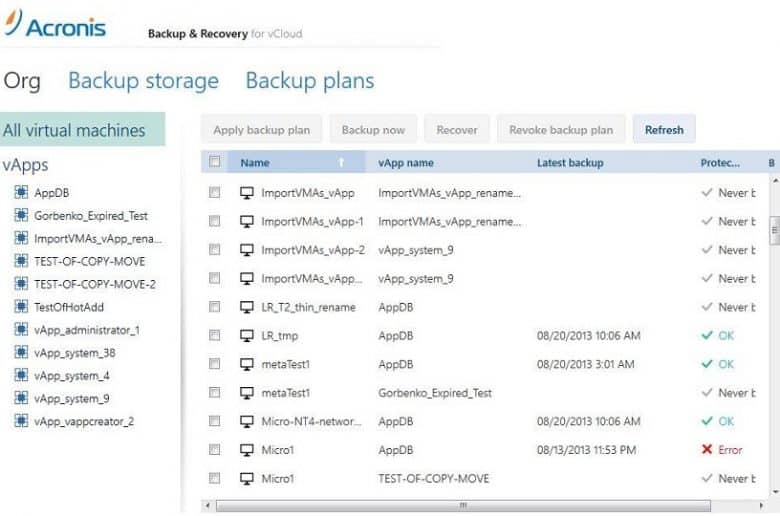The image size is (780, 516).
Task: Click horizontal scrollbar right arrow
Action: [x=761, y=506]
